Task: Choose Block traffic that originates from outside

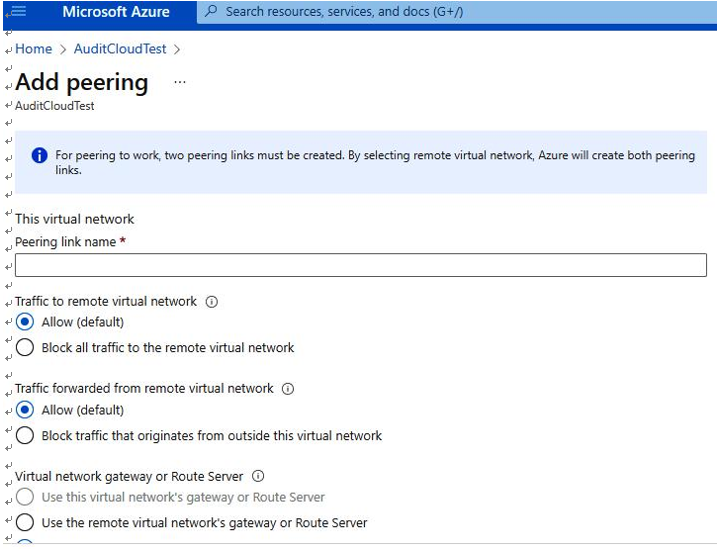Action: pyautogui.click(x=25, y=436)
